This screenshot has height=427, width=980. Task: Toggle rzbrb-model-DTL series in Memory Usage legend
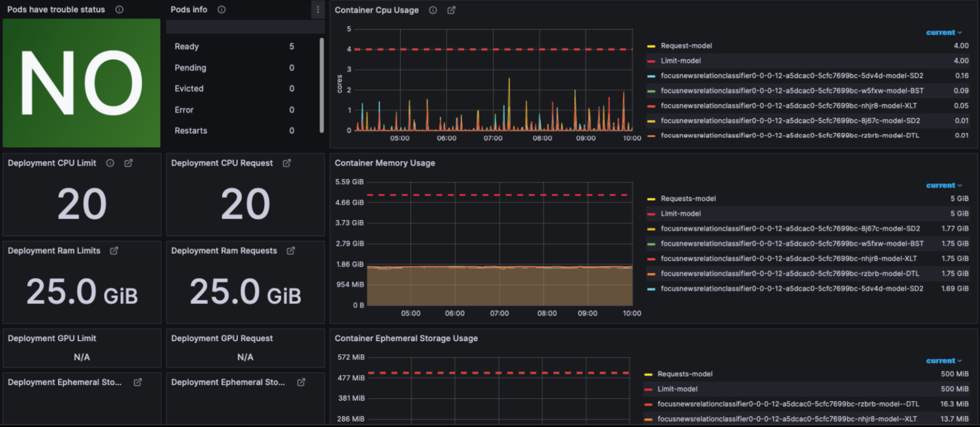[x=790, y=274]
